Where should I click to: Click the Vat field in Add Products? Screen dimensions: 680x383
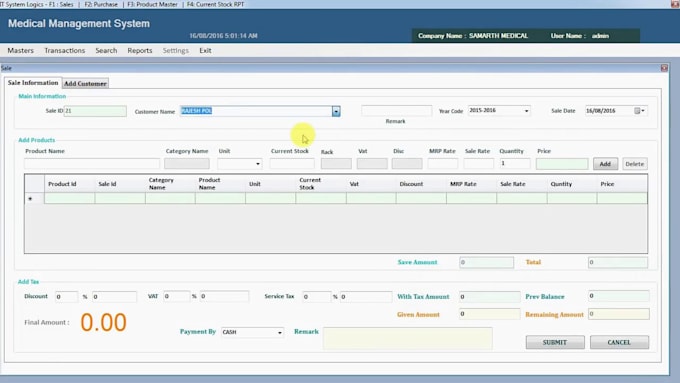pyautogui.click(x=372, y=164)
